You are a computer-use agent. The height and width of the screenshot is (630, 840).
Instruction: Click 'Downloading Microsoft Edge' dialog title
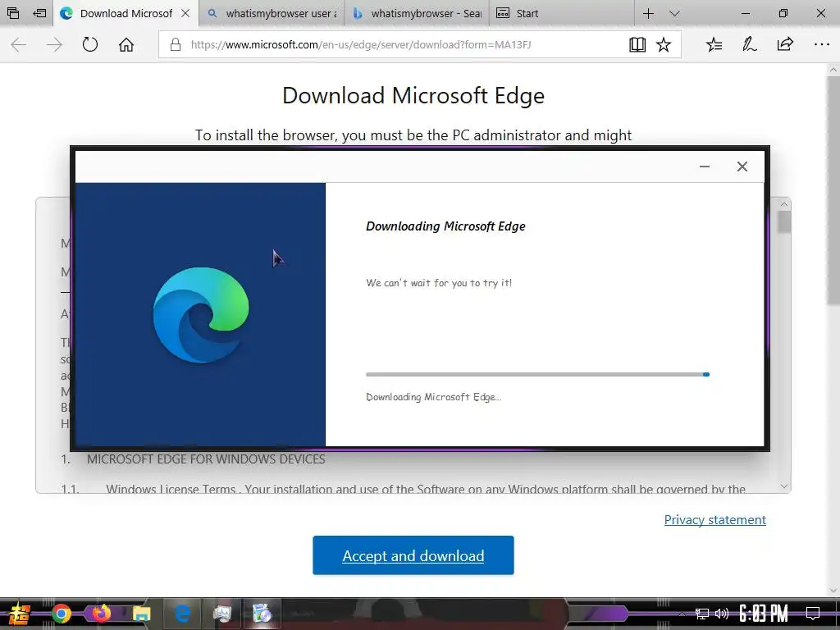click(x=445, y=226)
